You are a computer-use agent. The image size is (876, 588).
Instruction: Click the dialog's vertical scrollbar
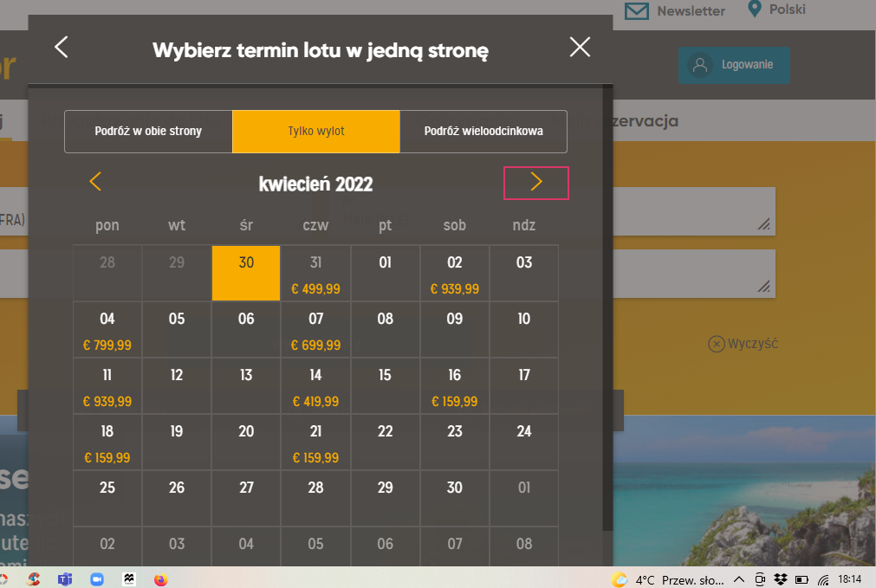point(608,308)
